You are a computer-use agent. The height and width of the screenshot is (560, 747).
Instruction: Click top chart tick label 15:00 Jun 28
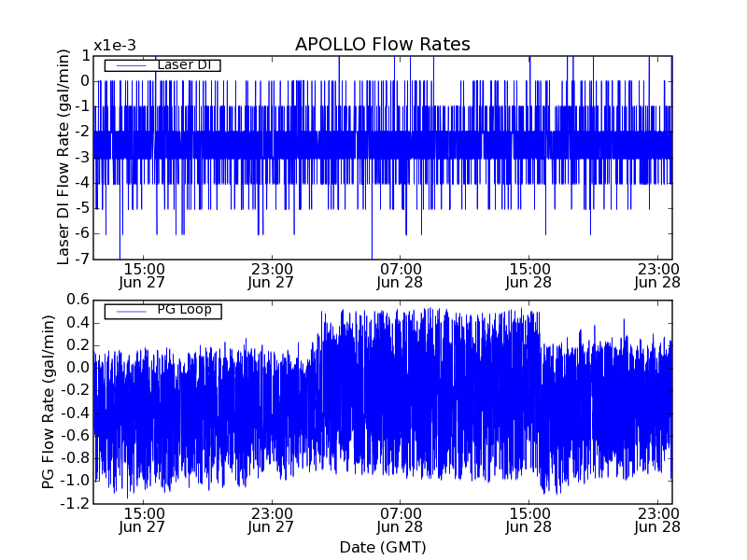[x=529, y=275]
